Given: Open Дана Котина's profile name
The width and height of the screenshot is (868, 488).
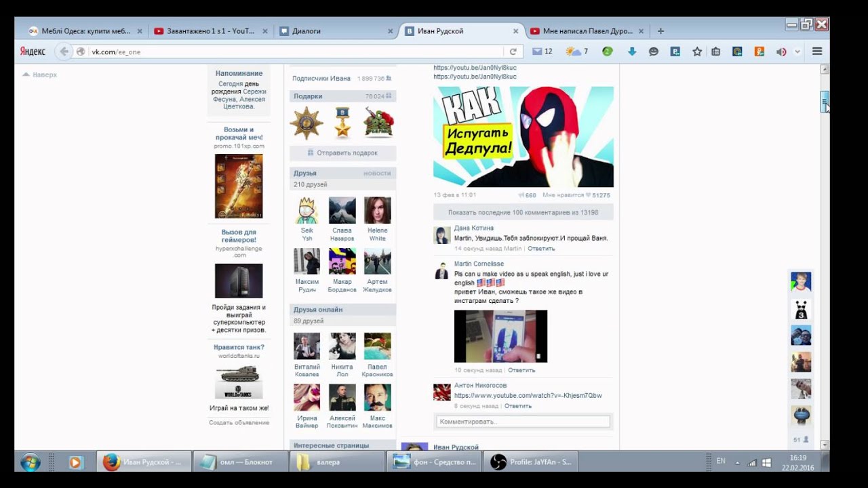Looking at the screenshot, I should pos(474,228).
